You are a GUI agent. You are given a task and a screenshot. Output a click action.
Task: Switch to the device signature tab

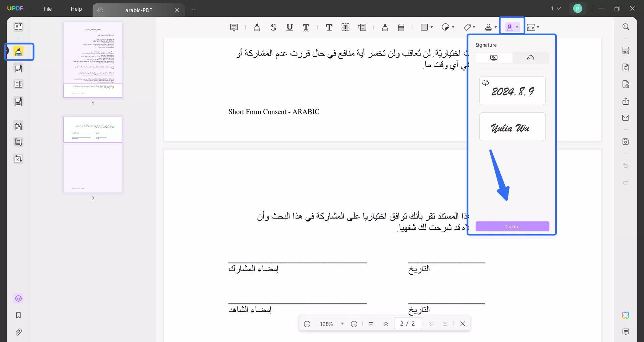(494, 58)
